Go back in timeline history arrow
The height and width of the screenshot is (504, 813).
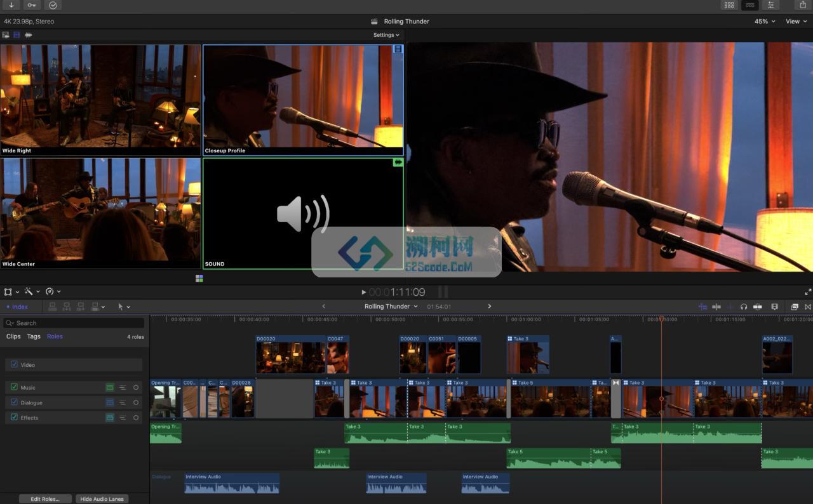pos(323,307)
